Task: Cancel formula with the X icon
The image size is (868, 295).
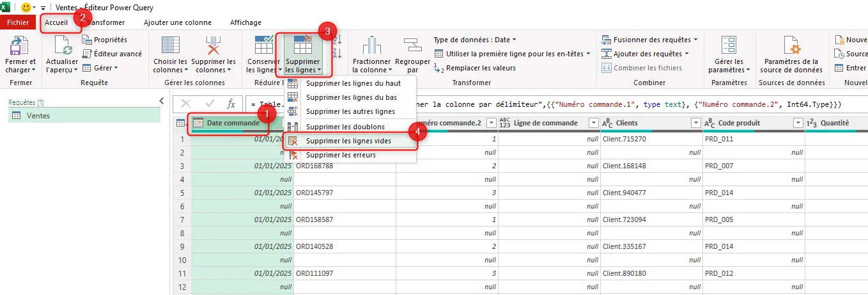Action: [x=186, y=104]
